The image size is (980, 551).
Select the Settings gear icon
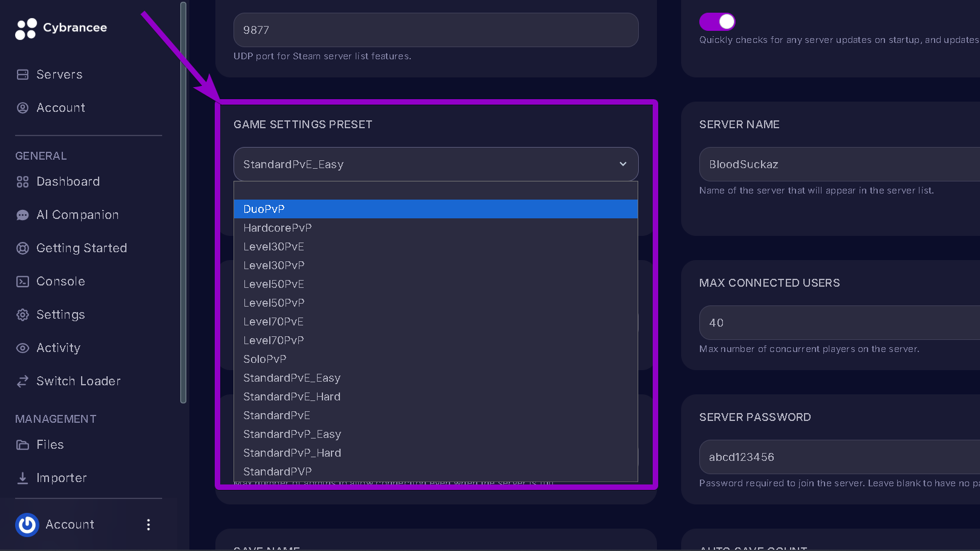coord(22,315)
